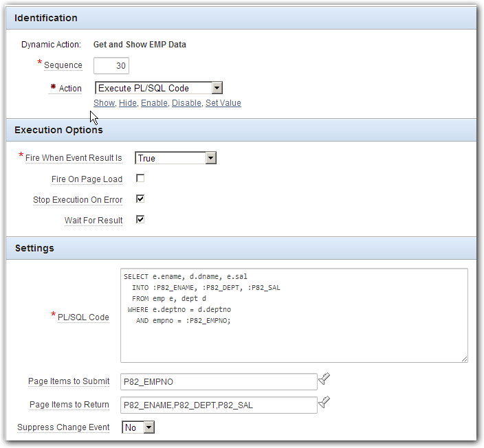Click the Page Items to Submit field
Image resolution: width=484 pixels, height=448 pixels.
point(219,381)
